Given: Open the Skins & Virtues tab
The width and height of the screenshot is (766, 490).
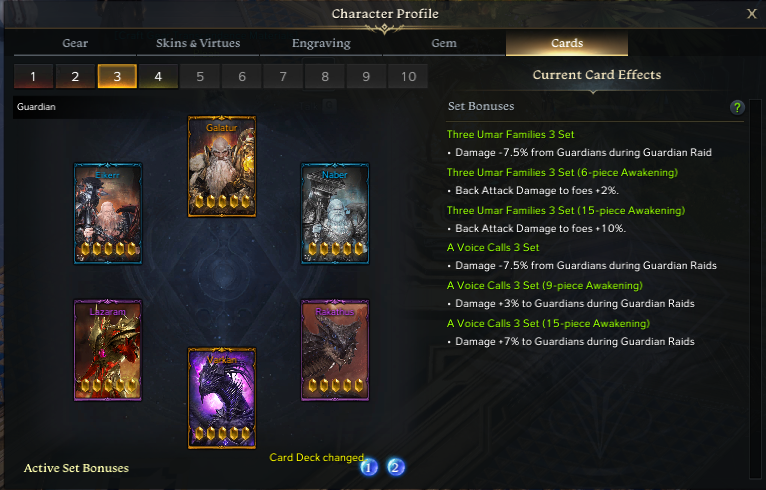Looking at the screenshot, I should 198,43.
